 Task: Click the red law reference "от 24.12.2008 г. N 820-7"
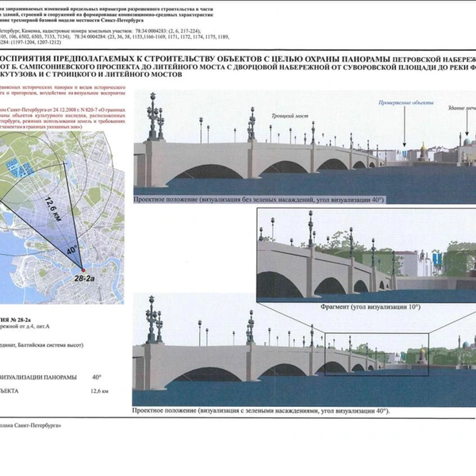(x=72, y=110)
